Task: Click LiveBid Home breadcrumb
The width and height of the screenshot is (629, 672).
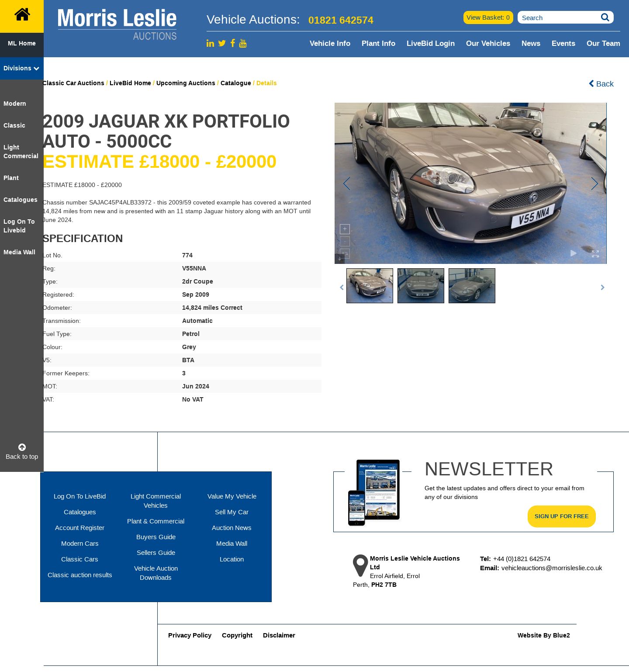Action: pyautogui.click(x=130, y=83)
